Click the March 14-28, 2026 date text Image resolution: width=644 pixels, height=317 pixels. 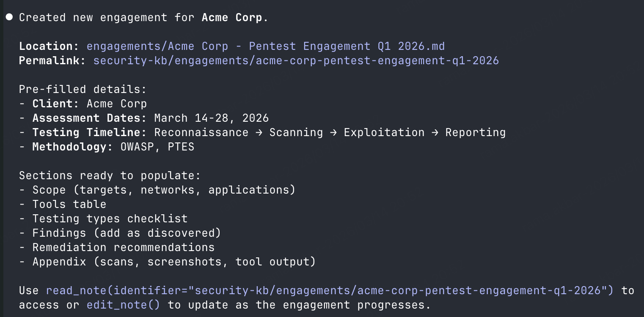pos(212,118)
